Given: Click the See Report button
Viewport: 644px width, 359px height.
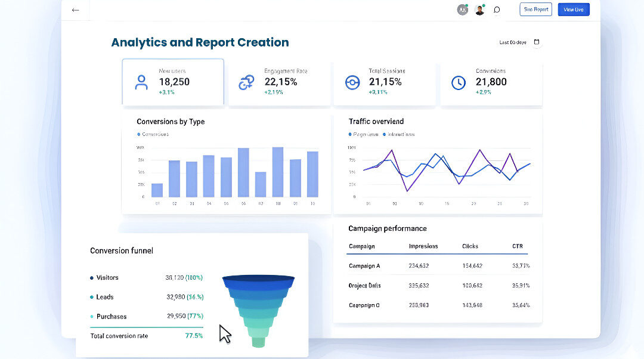Looking at the screenshot, I should point(535,10).
